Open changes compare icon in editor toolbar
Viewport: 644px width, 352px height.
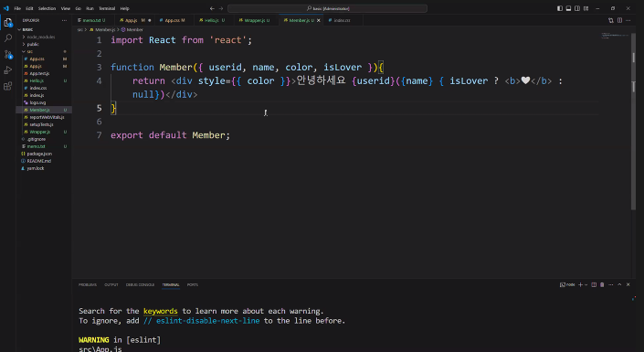click(x=611, y=20)
